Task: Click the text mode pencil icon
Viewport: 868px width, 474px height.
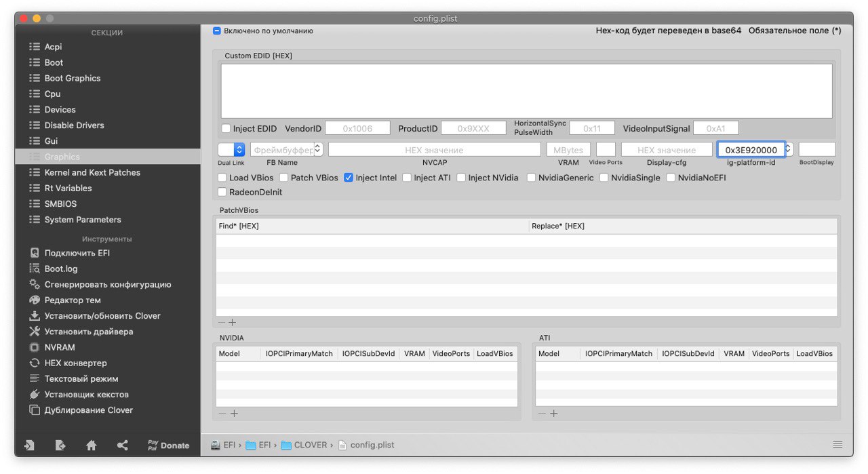Action: (35, 378)
